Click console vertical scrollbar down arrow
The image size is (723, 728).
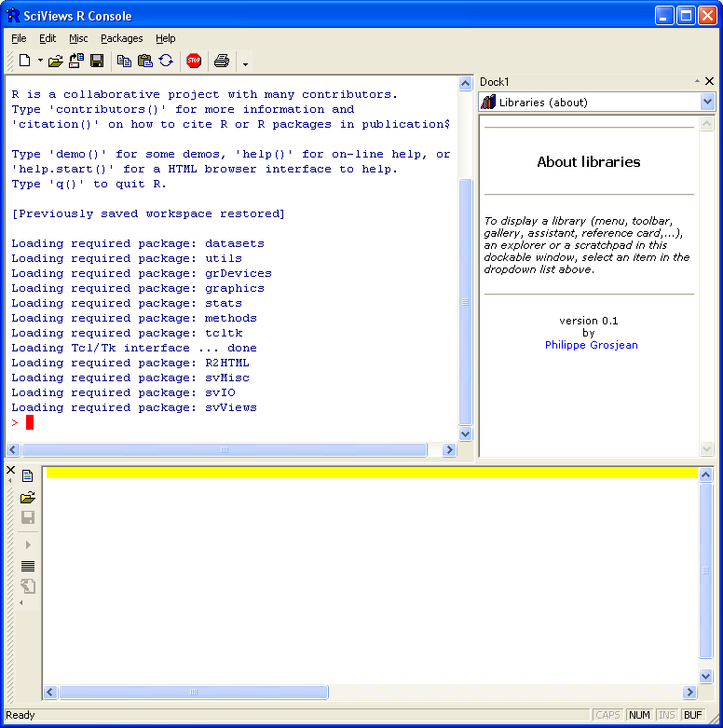(466, 434)
